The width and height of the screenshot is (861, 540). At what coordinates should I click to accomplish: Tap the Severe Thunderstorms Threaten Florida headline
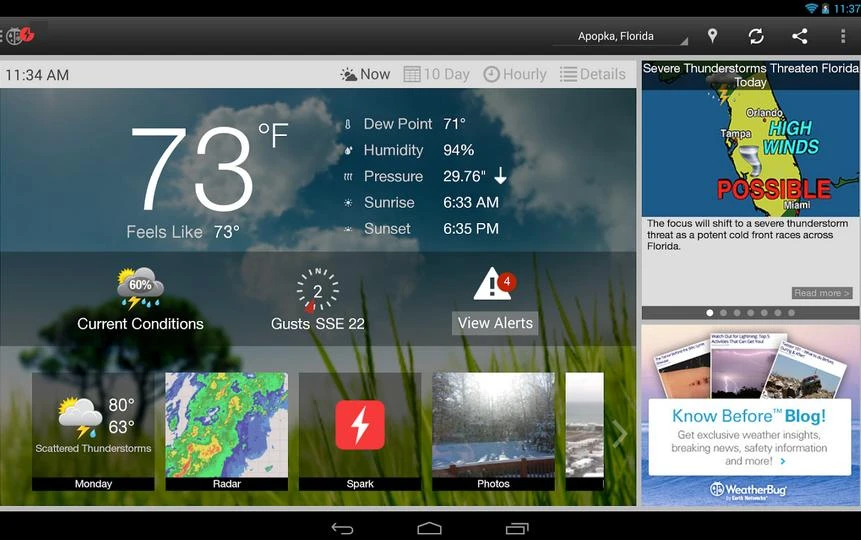(750, 75)
